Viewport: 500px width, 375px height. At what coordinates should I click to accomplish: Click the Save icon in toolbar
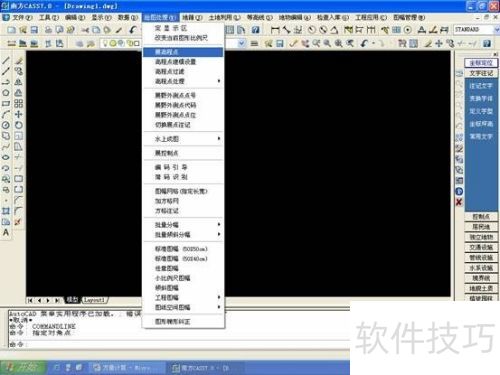pos(34,30)
